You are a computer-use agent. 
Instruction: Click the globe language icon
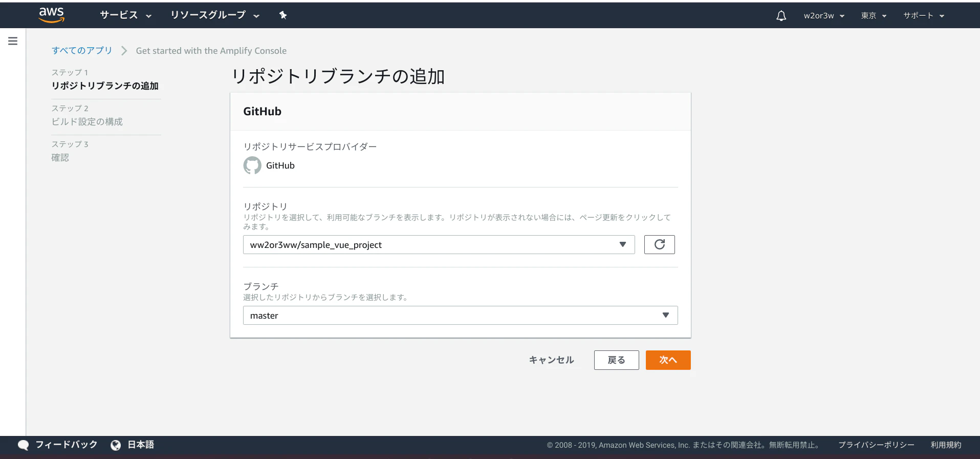click(116, 445)
